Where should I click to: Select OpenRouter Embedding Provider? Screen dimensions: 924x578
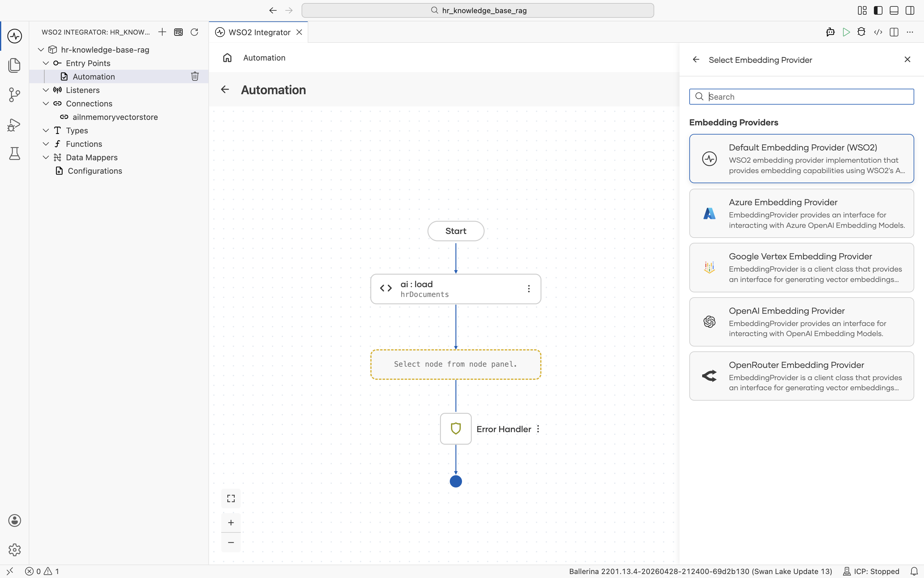tap(801, 376)
